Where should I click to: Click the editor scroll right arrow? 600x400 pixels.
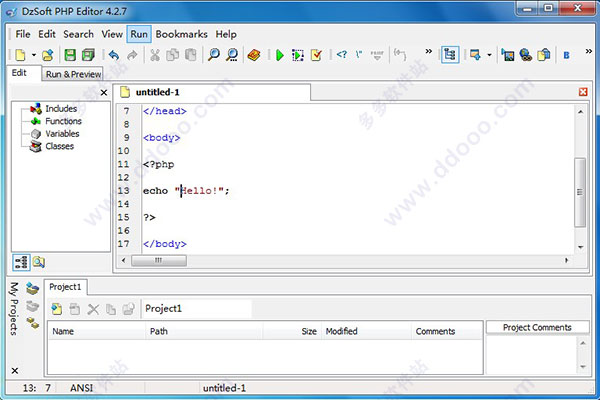point(566,260)
